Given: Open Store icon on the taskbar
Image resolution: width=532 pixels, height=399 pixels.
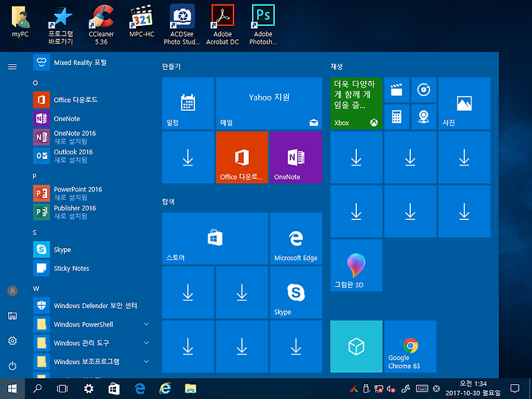Looking at the screenshot, I should (x=114, y=389).
